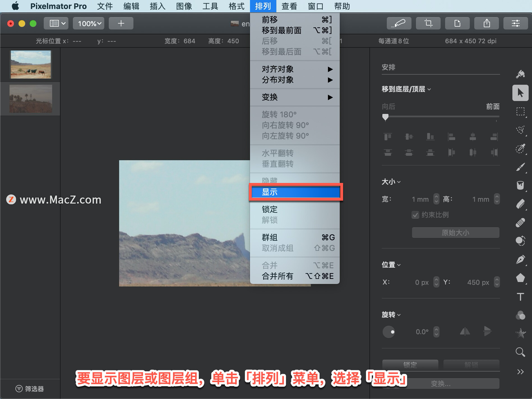Expand more tools with double chevron

pyautogui.click(x=520, y=372)
